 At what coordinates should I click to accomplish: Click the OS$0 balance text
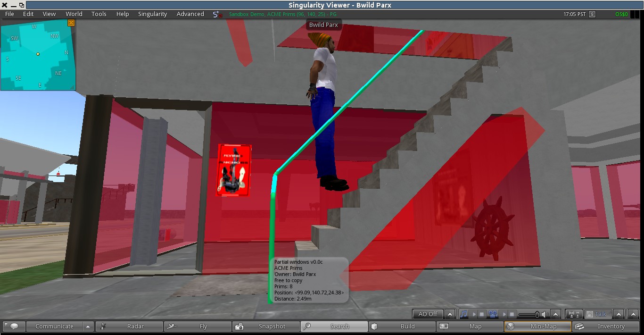621,14
